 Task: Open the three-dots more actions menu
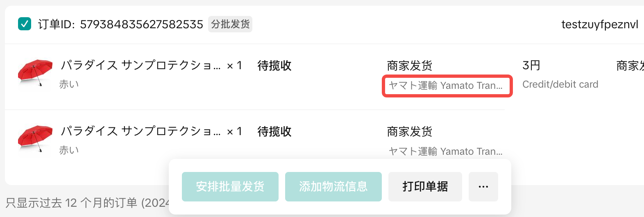pyautogui.click(x=483, y=187)
